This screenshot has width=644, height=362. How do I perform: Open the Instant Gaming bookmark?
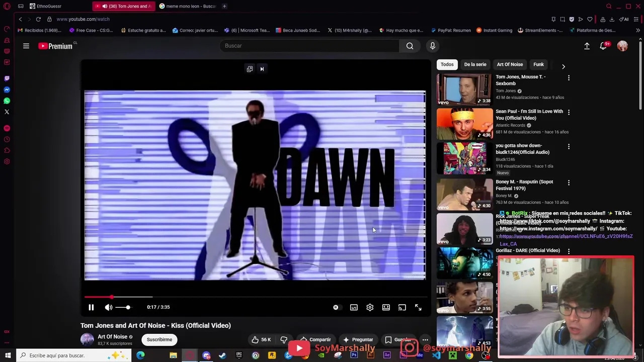pyautogui.click(x=494, y=30)
